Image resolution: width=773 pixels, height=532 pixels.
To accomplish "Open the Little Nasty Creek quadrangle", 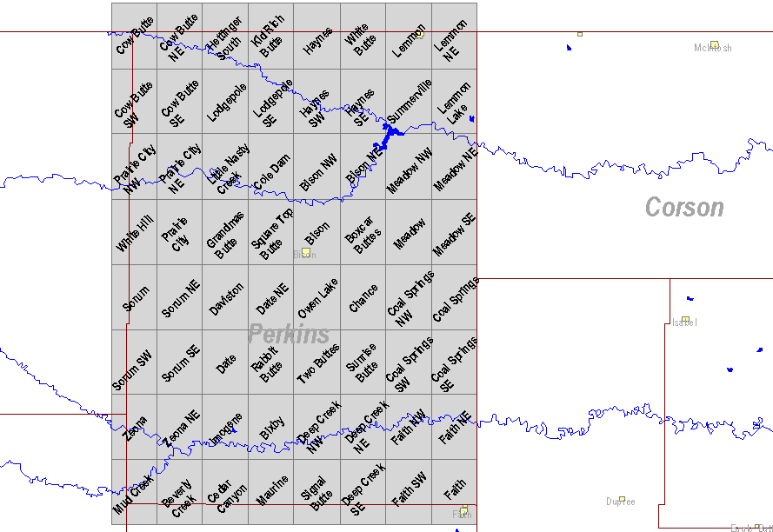I will pyautogui.click(x=224, y=167).
